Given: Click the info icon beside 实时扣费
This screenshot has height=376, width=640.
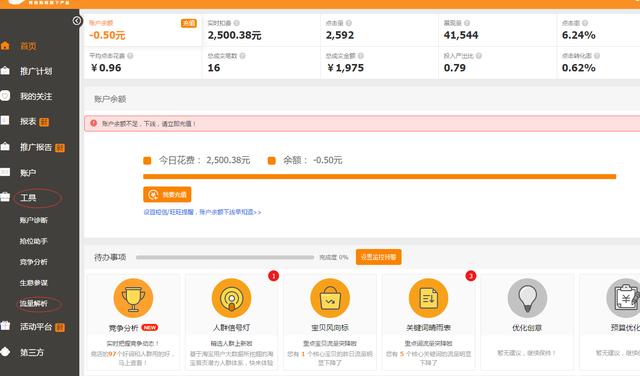Looking at the screenshot, I should pyautogui.click(x=237, y=23).
